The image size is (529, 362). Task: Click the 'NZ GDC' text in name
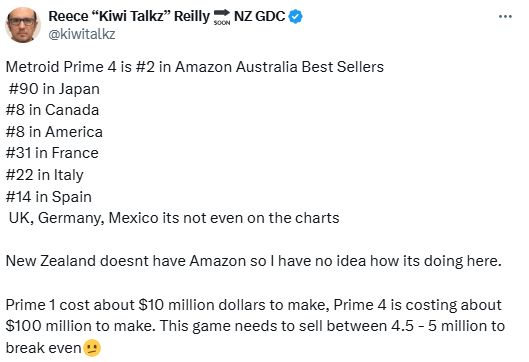pyautogui.click(x=259, y=16)
